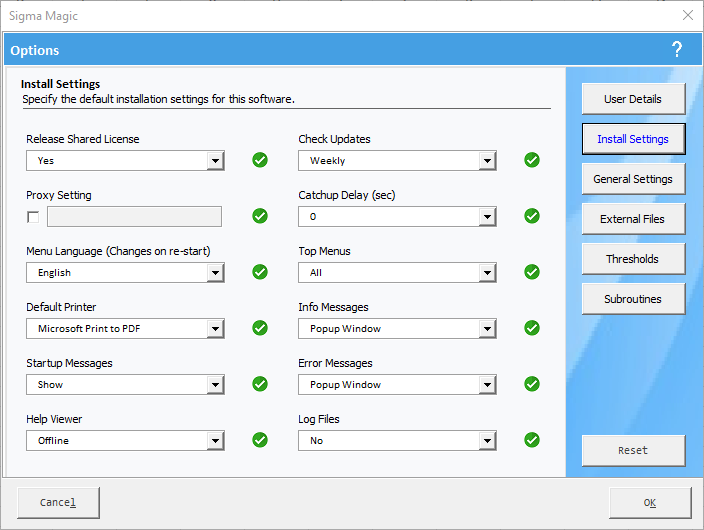Confirm settings with the OK button
Viewport: 704px width, 530px height.
(650, 503)
